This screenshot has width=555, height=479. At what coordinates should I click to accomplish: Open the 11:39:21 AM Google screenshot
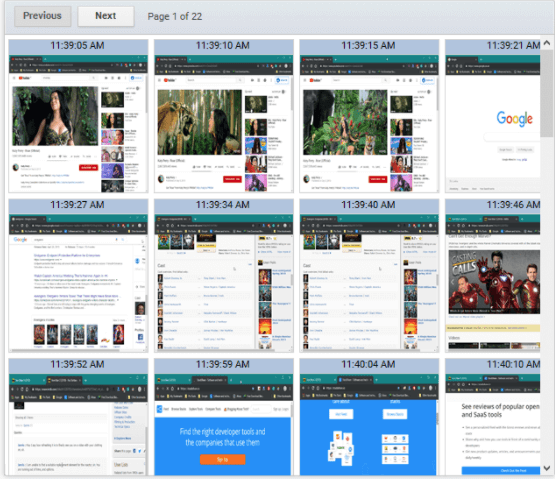coord(493,124)
